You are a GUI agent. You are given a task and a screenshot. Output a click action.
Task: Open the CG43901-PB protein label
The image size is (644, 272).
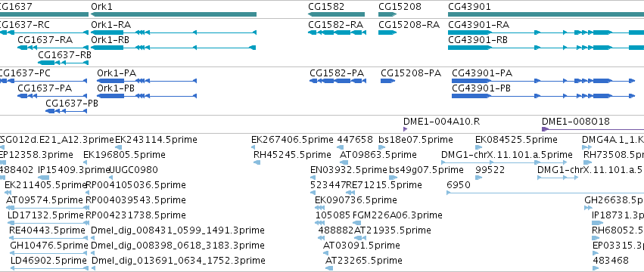click(x=481, y=88)
